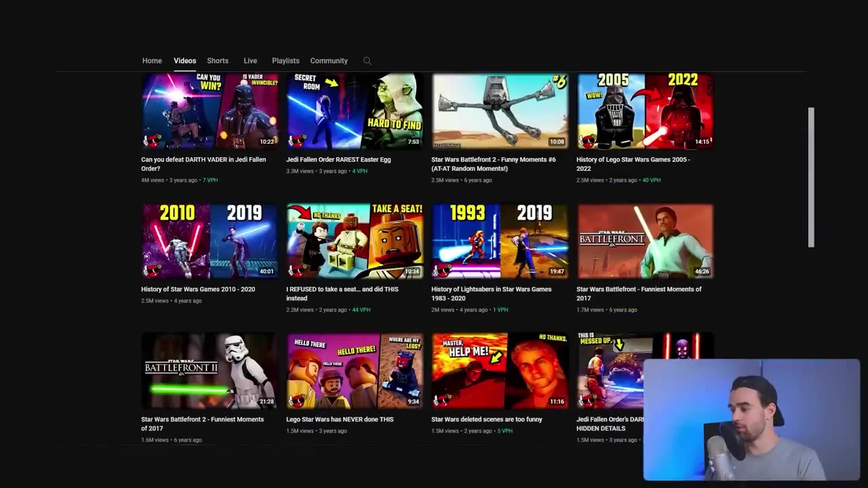Open the 2010 vs 2019 Star Wars Games thumbnail
The width and height of the screenshot is (868, 488).
tap(210, 241)
